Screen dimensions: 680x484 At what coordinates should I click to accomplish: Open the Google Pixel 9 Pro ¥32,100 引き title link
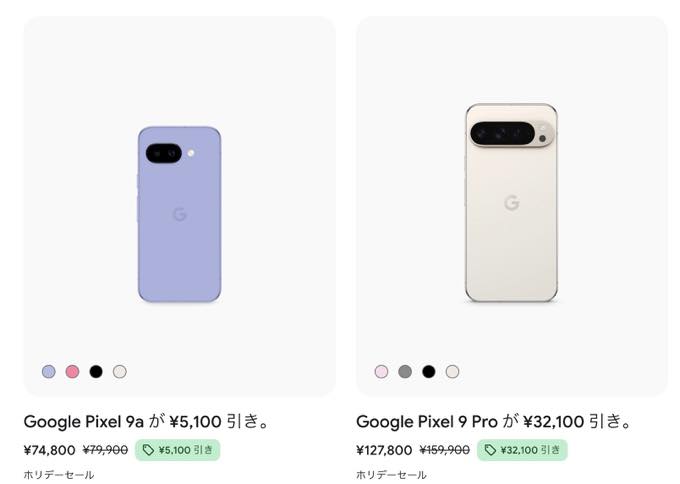point(493,421)
